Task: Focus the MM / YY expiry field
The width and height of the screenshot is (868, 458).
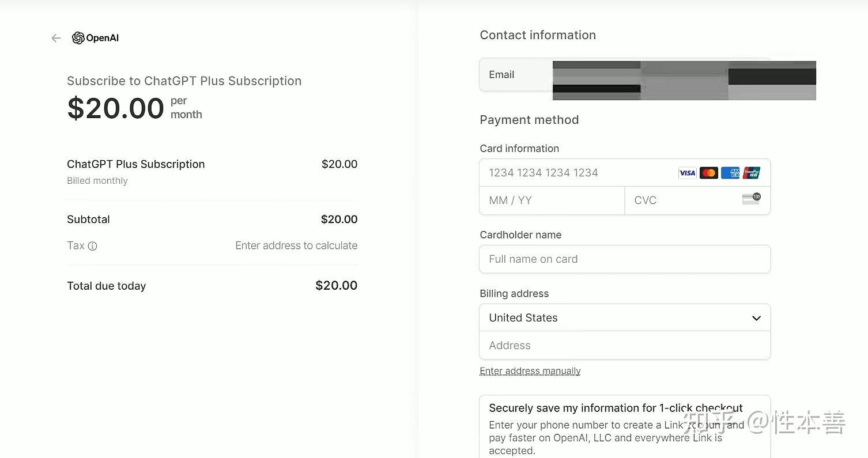Action: [552, 200]
